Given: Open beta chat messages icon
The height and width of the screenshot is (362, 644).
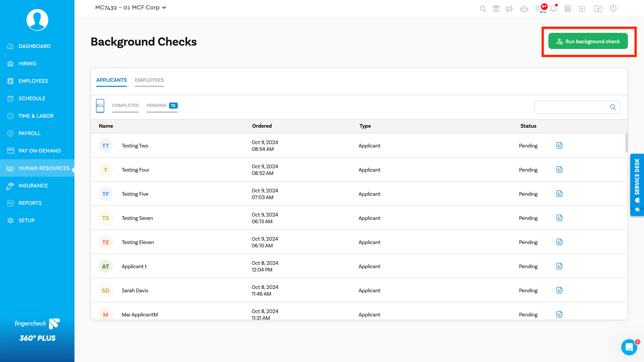Looking at the screenshot, I should click(x=540, y=9).
